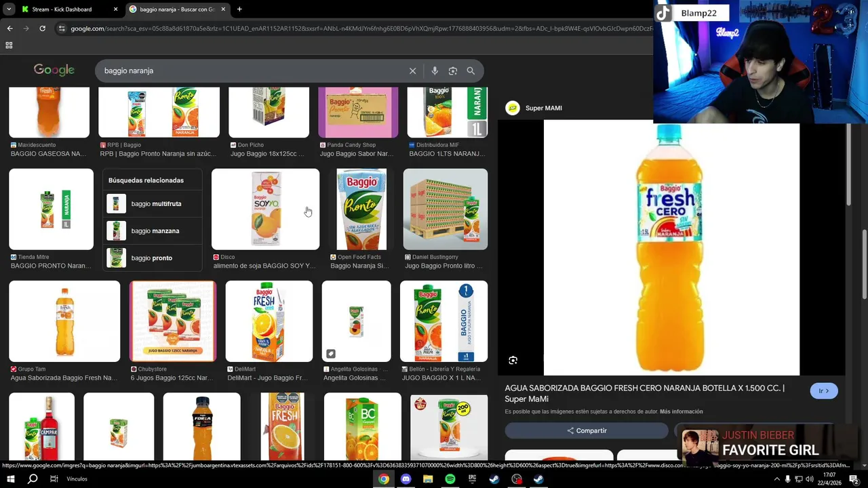Screen dimensions: 868x488
Task: Start voice search with microphone icon
Action: 435,70
